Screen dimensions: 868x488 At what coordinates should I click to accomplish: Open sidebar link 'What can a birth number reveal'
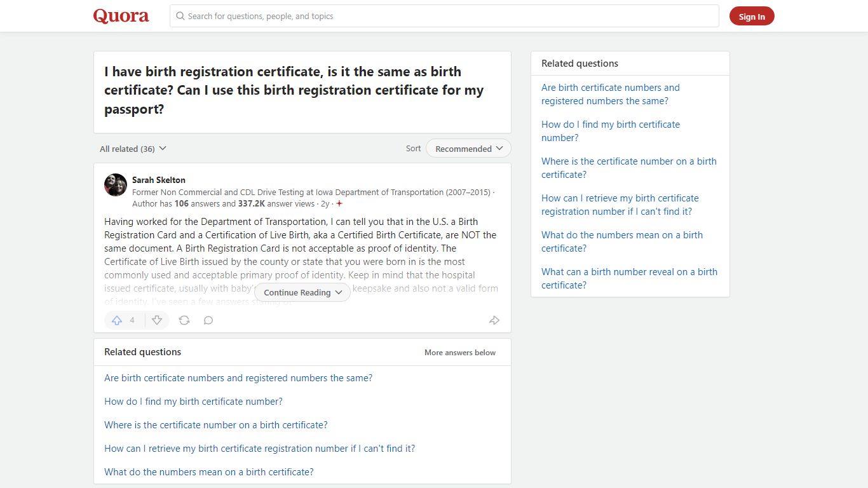pyautogui.click(x=629, y=278)
